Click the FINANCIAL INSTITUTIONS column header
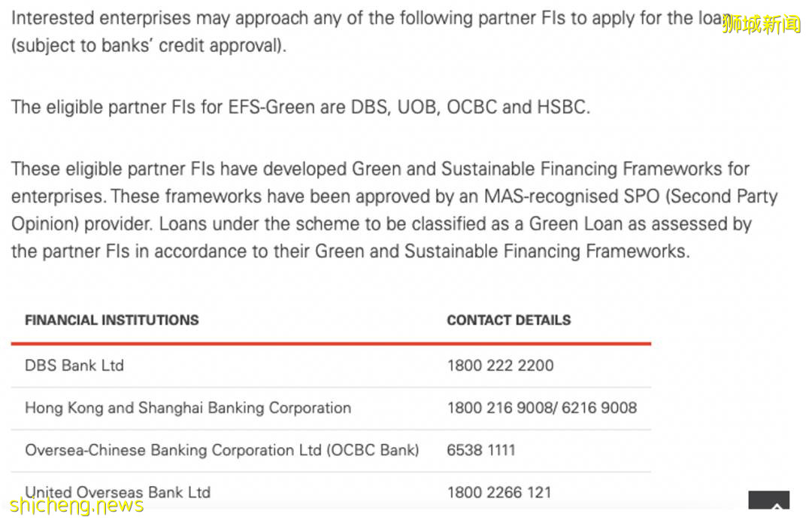The width and height of the screenshot is (812, 520). [x=112, y=320]
